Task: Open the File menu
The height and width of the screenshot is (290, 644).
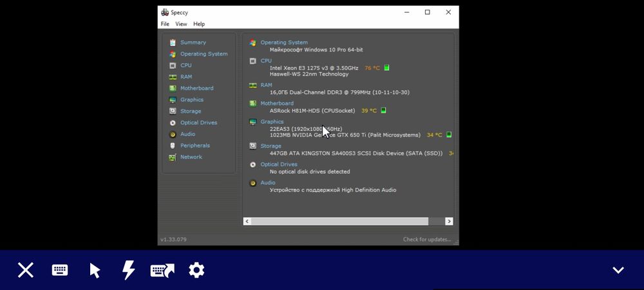Action: point(165,24)
